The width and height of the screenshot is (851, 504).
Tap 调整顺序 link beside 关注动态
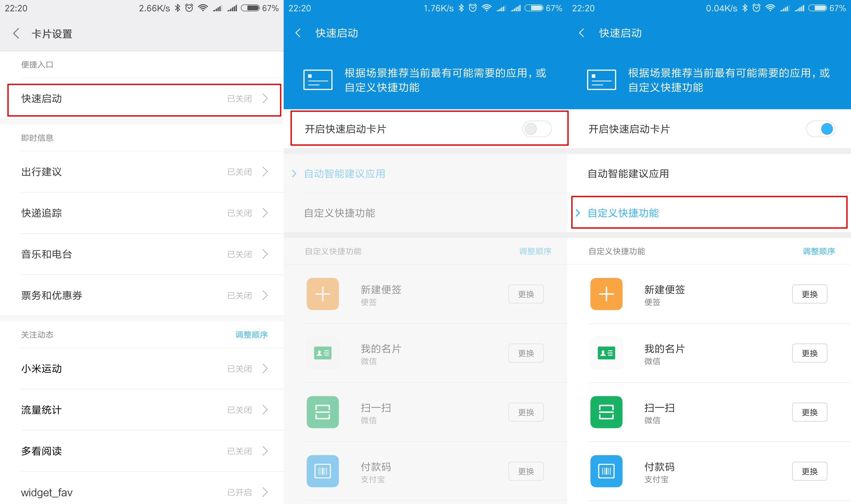point(251,334)
